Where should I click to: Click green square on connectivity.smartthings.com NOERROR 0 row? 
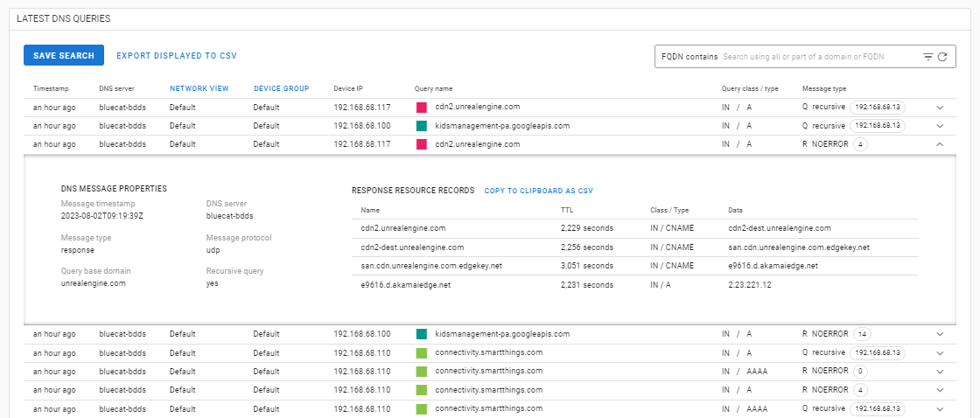coord(421,372)
